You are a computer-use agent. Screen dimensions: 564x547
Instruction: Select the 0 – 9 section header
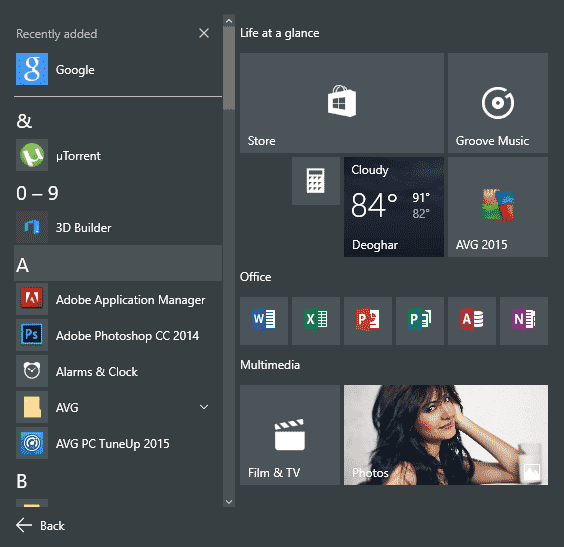click(x=37, y=193)
